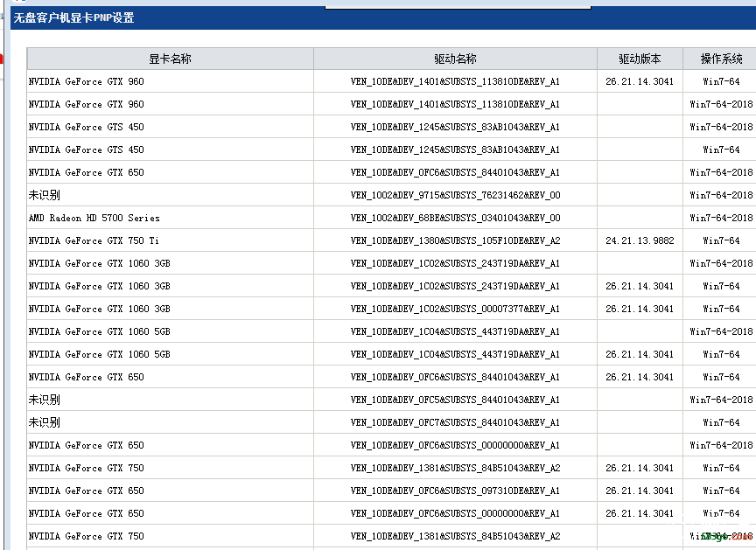Click Win7-64-2018 in the DEV_0FC5 row
This screenshot has width=756, height=550.
click(721, 400)
